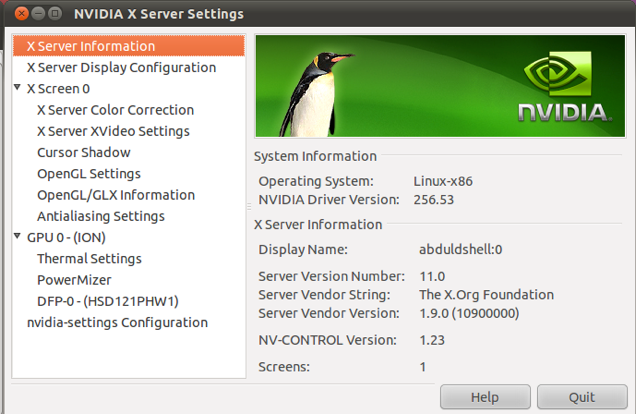
Task: Go to X Server XVideo Settings
Action: pos(113,131)
